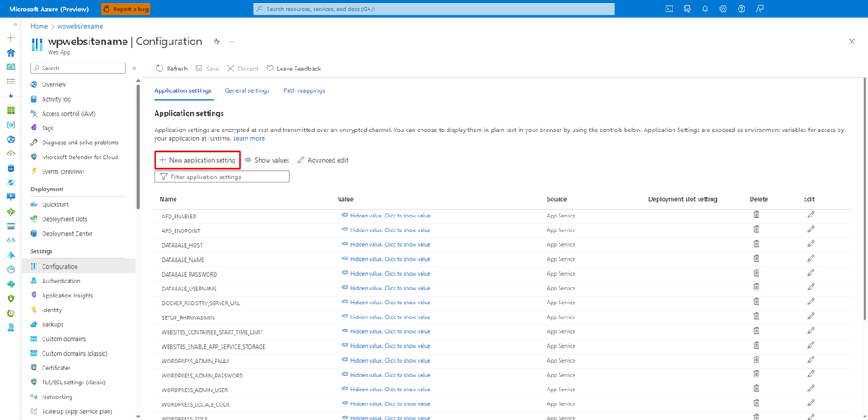
Task: Open Cloud Shell from the top bar
Action: click(669, 9)
